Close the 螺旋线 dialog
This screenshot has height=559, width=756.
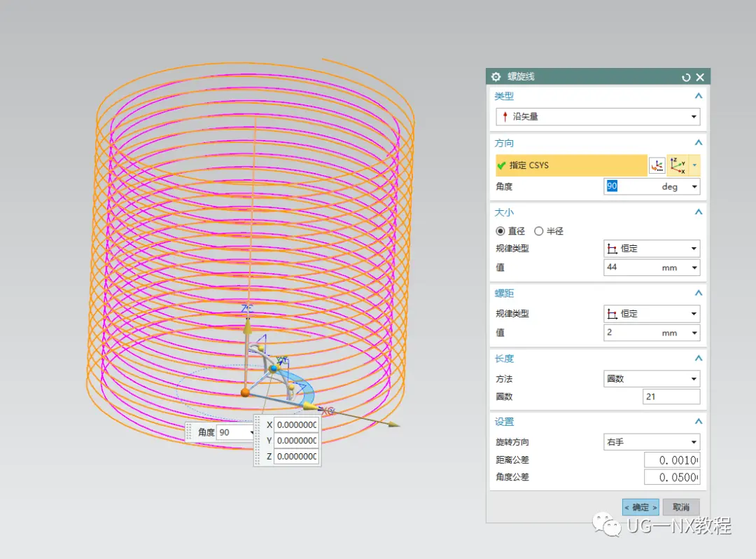point(700,77)
